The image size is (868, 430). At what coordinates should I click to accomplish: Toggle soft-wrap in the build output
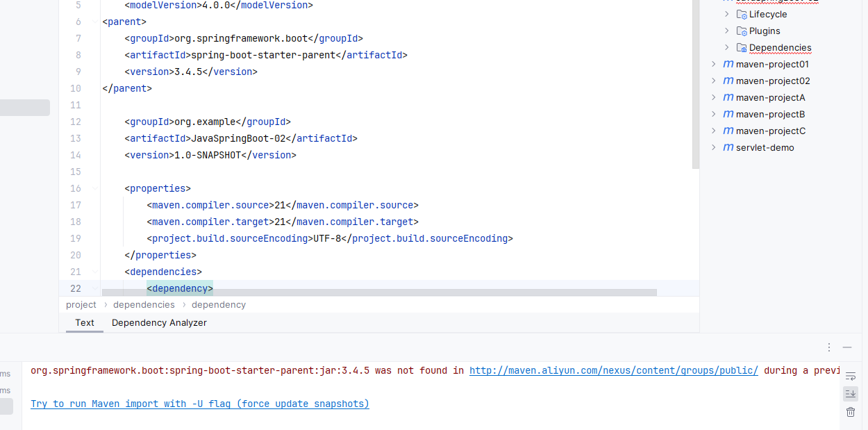click(x=851, y=377)
